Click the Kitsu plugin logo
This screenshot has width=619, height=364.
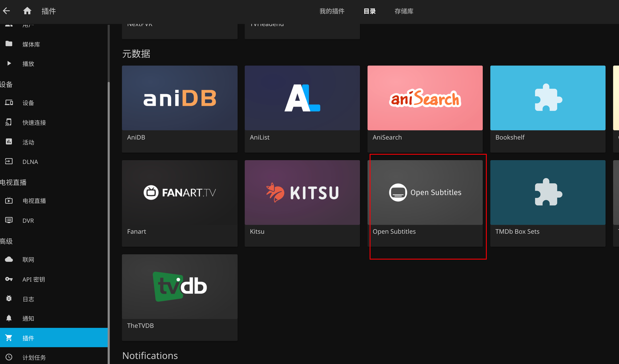(x=302, y=193)
